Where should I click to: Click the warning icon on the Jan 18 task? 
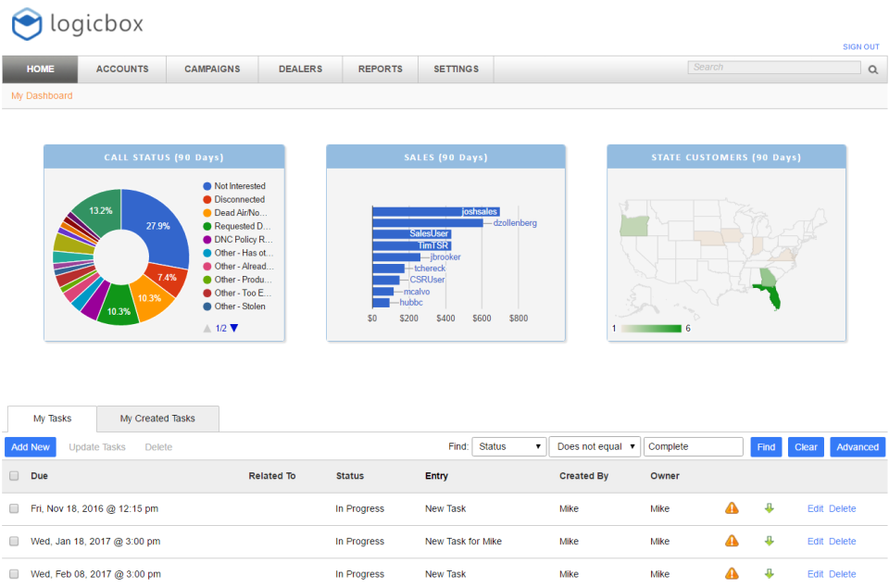click(732, 541)
